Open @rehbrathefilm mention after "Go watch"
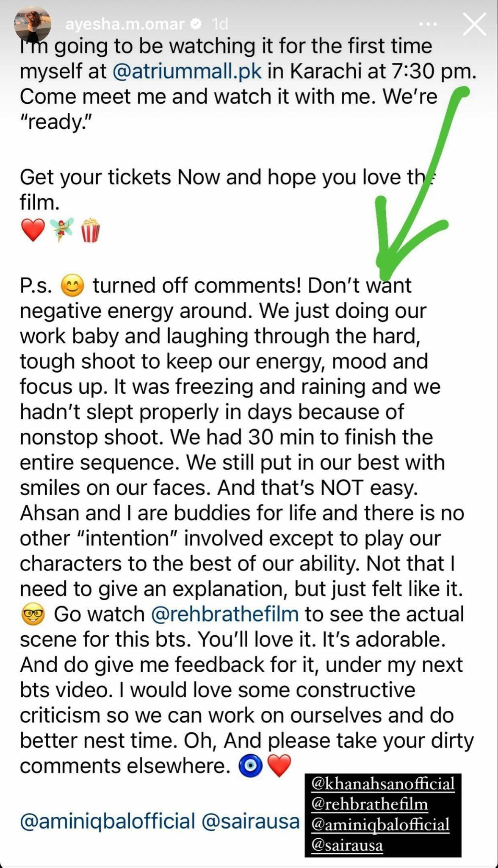This screenshot has width=498, height=868. tap(224, 614)
